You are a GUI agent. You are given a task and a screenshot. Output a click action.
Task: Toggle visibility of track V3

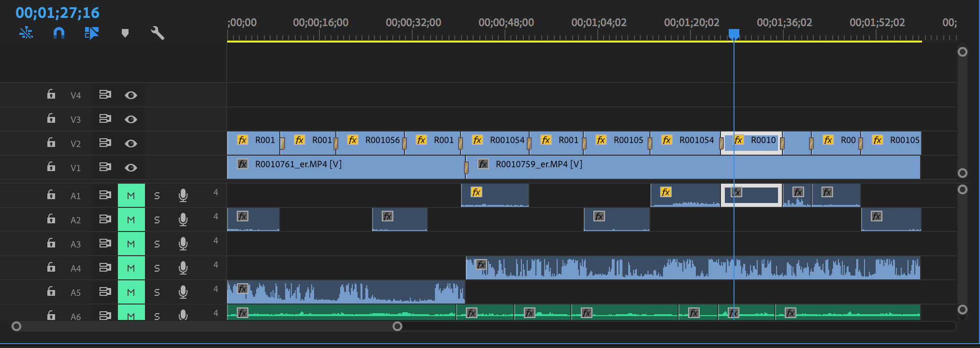coord(130,119)
